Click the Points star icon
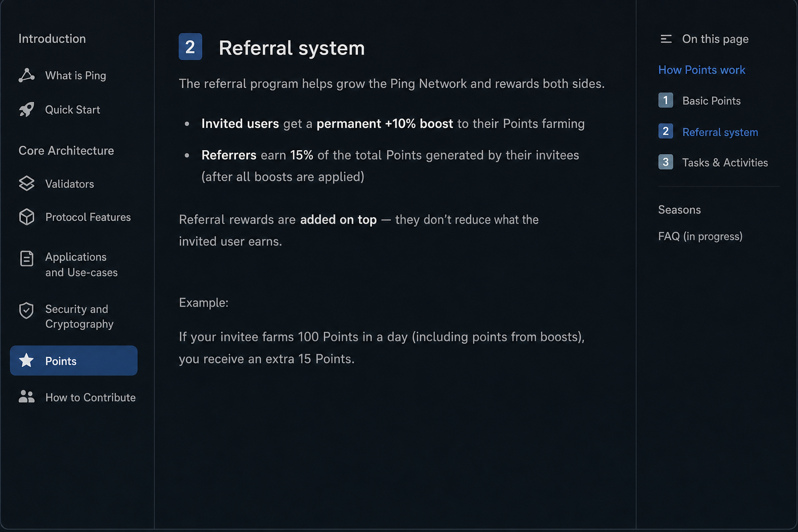Screen dimensions: 798x532 (x=26, y=360)
